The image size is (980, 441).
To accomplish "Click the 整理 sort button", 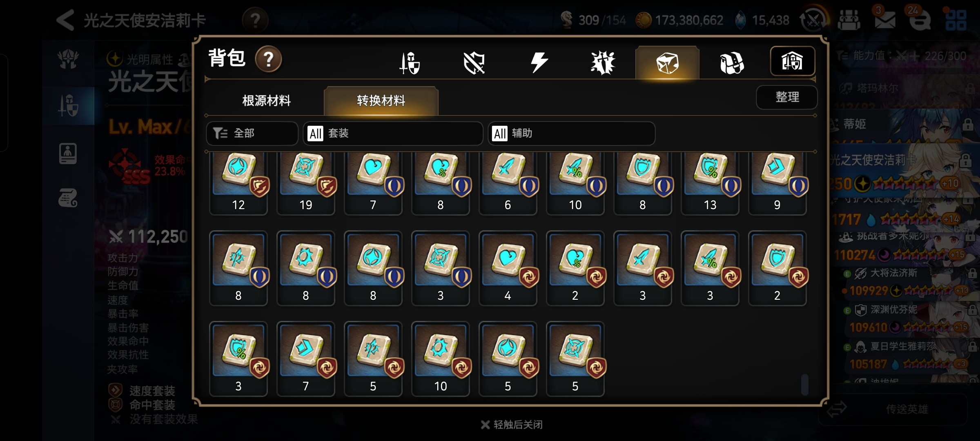I will pyautogui.click(x=787, y=97).
